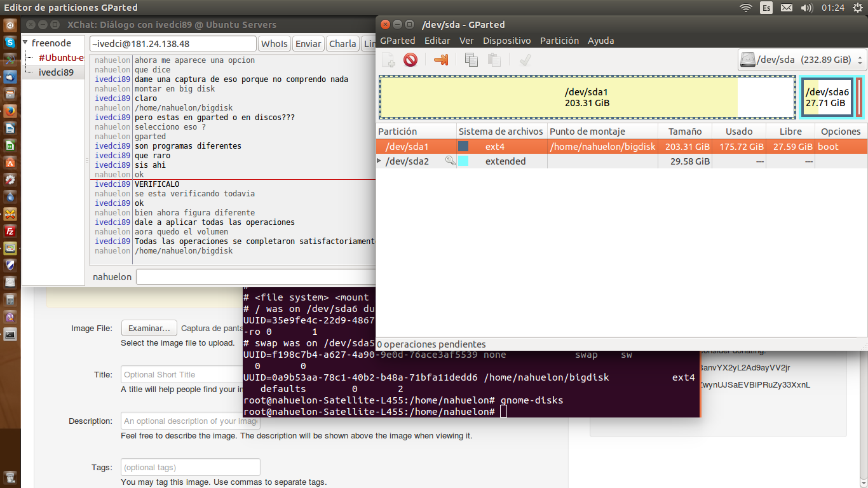Sort by Libre column header
The image size is (868, 488).
(x=790, y=132)
